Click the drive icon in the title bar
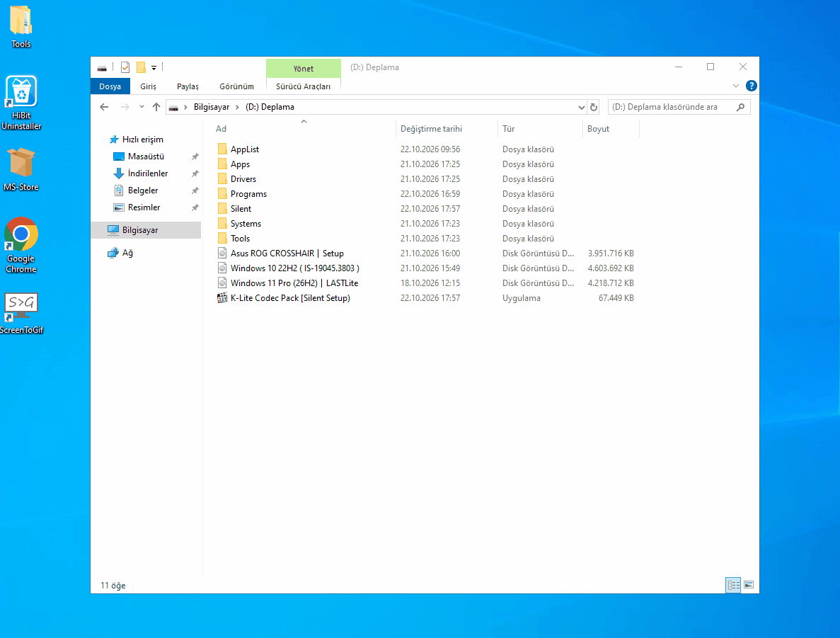The width and height of the screenshot is (840, 638). (x=102, y=68)
